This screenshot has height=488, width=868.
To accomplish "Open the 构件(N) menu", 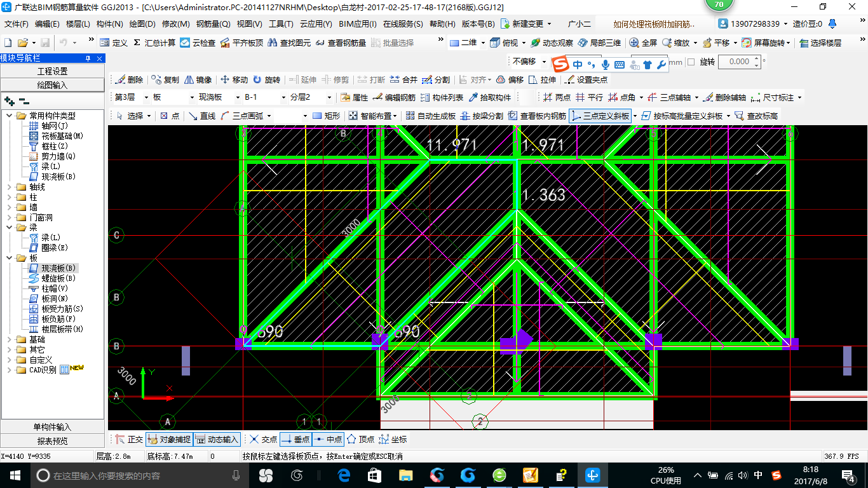I will point(110,24).
